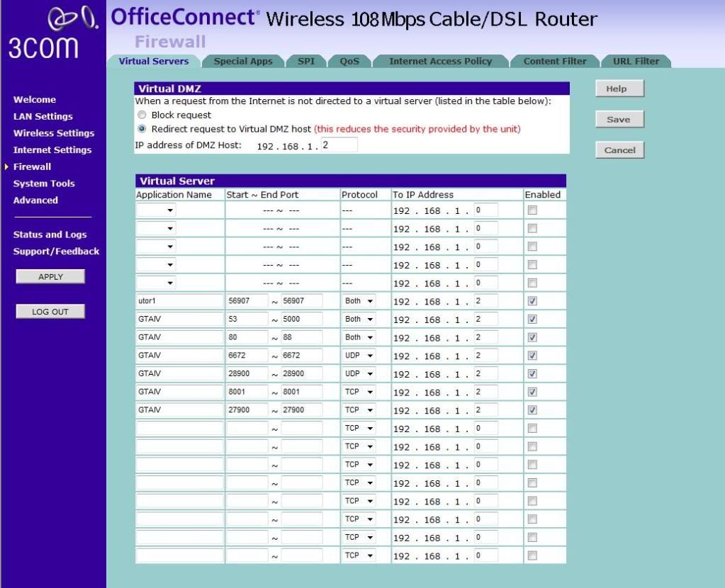The height and width of the screenshot is (588, 725).
Task: Expand the first Application Name dropdown
Action: click(x=157, y=210)
